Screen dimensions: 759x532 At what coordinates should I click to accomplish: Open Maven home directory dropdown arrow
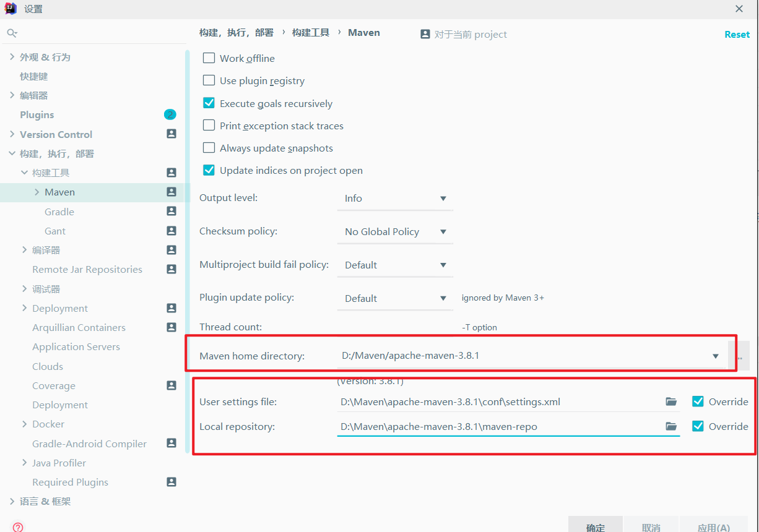716,356
